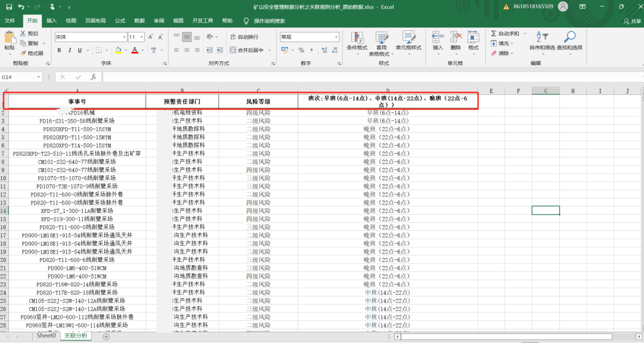The image size is (644, 343).
Task: Open 单元格样式 cell styles
Action: (408, 44)
